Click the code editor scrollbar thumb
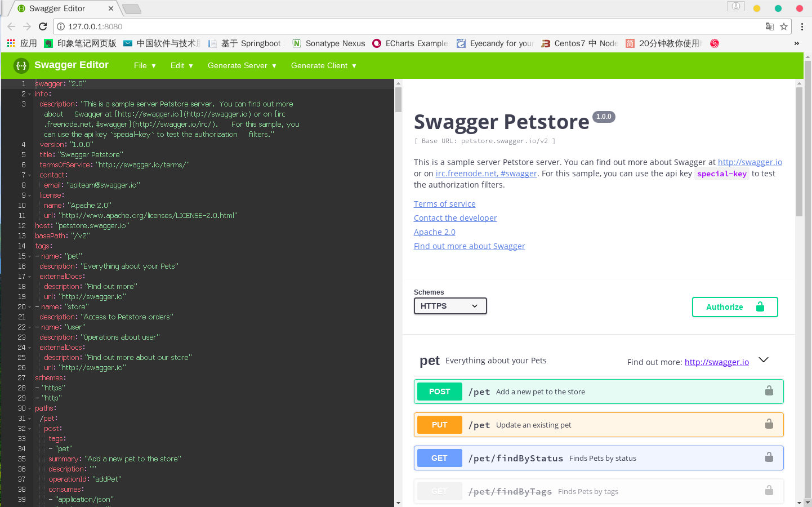This screenshot has height=507, width=812. 398,99
